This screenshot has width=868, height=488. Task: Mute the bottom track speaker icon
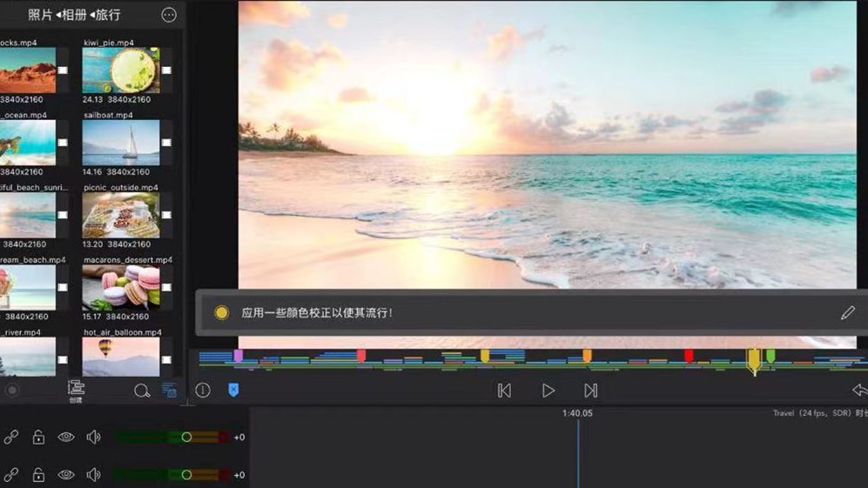point(94,475)
